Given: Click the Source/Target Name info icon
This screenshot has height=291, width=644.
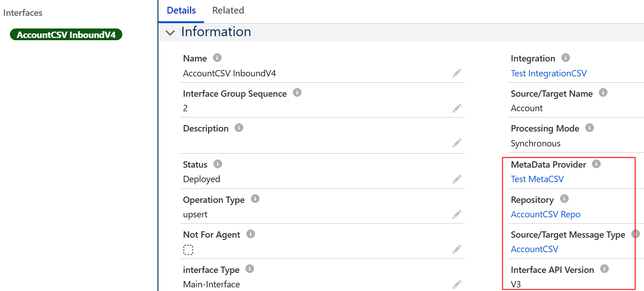Looking at the screenshot, I should tap(603, 93).
